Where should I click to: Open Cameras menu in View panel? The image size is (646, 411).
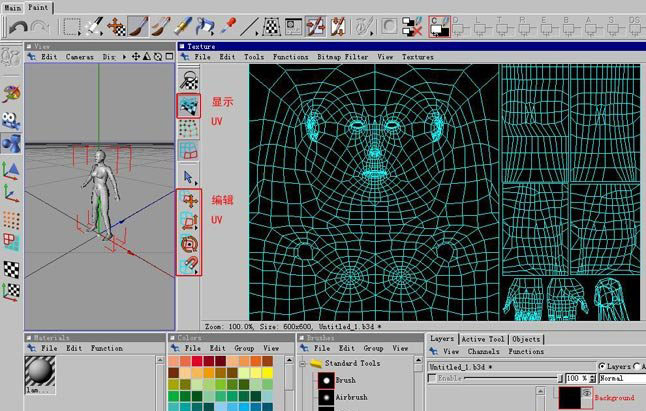point(80,57)
